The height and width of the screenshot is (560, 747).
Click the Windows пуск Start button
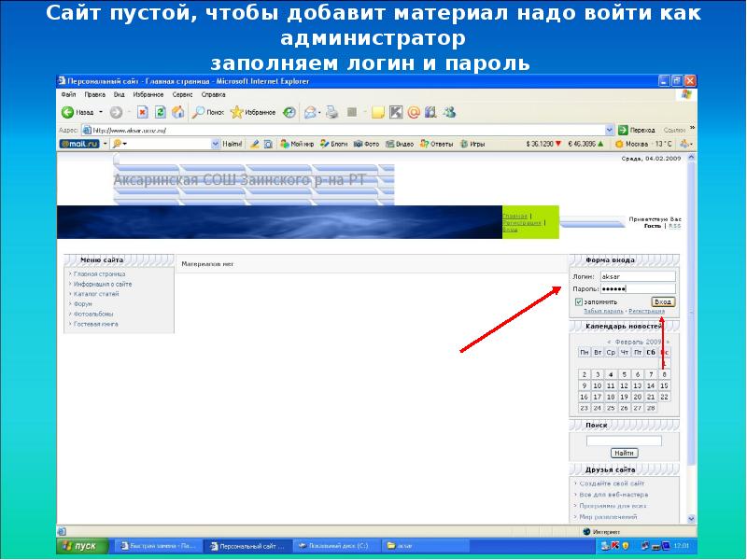tap(78, 545)
